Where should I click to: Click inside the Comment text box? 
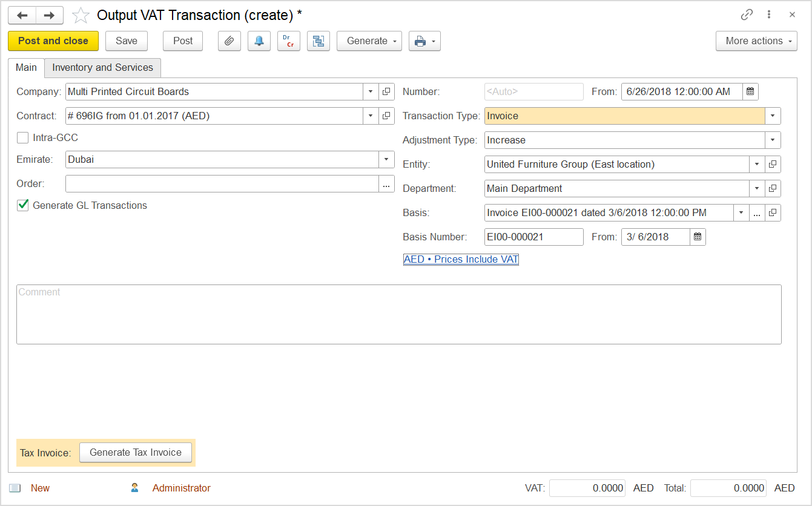click(x=399, y=315)
